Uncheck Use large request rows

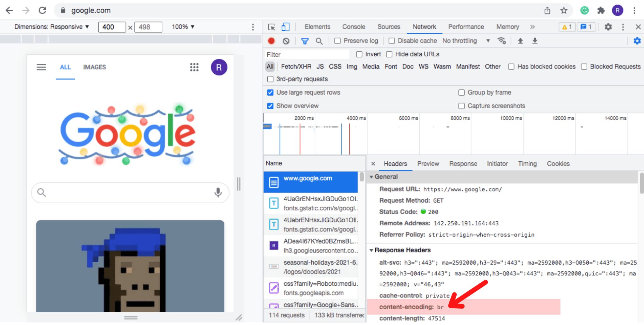coord(270,93)
